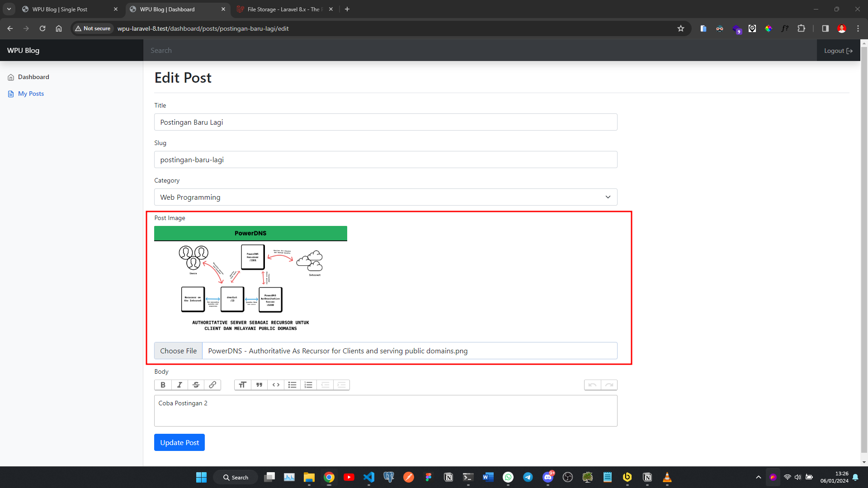
Task: Click the Logout button
Action: pyautogui.click(x=837, y=50)
